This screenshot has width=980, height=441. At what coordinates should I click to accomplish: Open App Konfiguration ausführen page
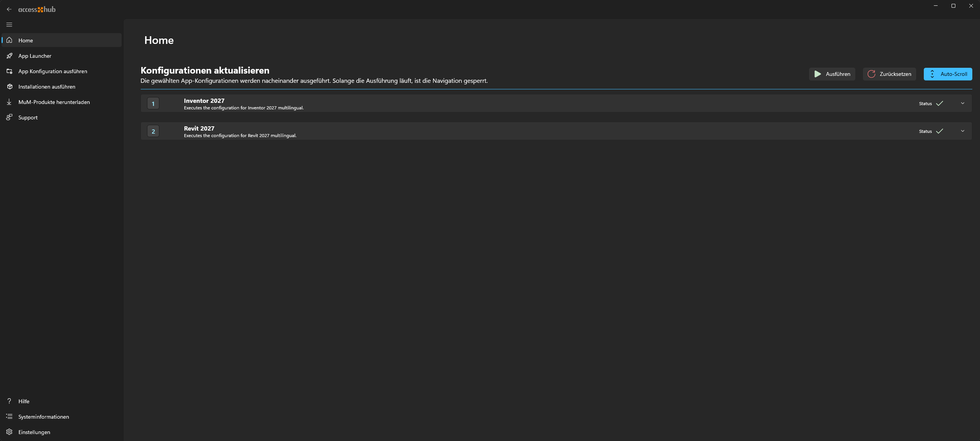(x=62, y=71)
